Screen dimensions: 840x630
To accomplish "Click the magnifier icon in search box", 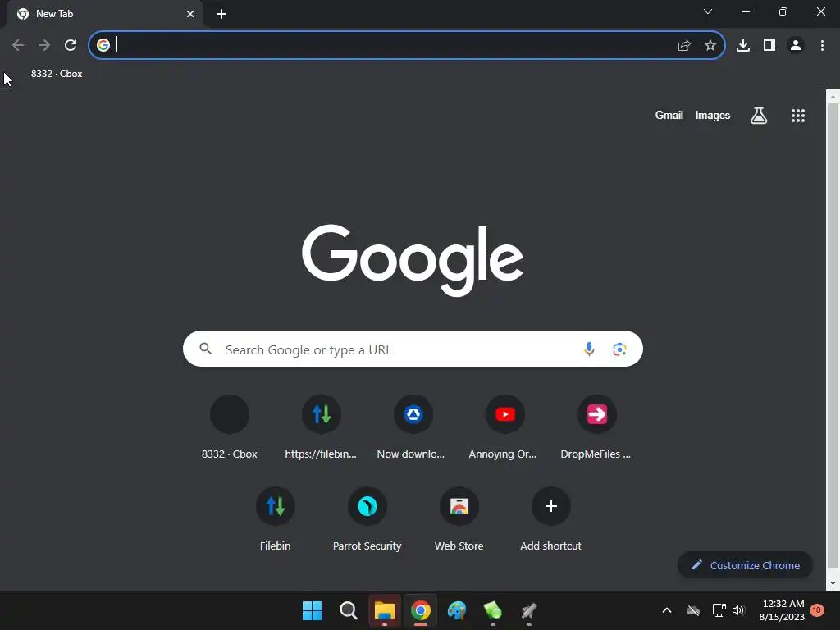I will [x=205, y=349].
